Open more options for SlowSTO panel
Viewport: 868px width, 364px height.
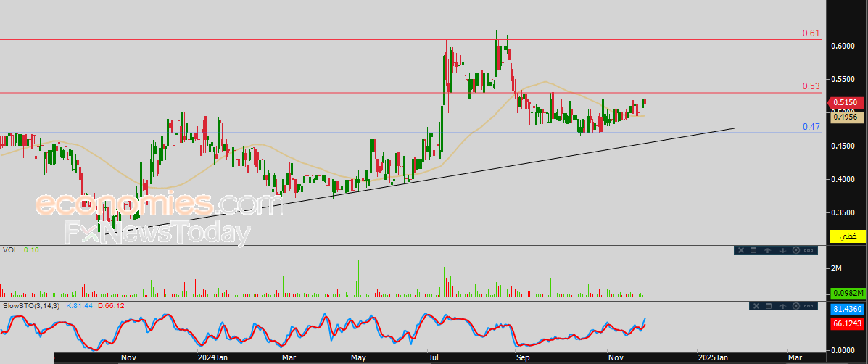809,306
